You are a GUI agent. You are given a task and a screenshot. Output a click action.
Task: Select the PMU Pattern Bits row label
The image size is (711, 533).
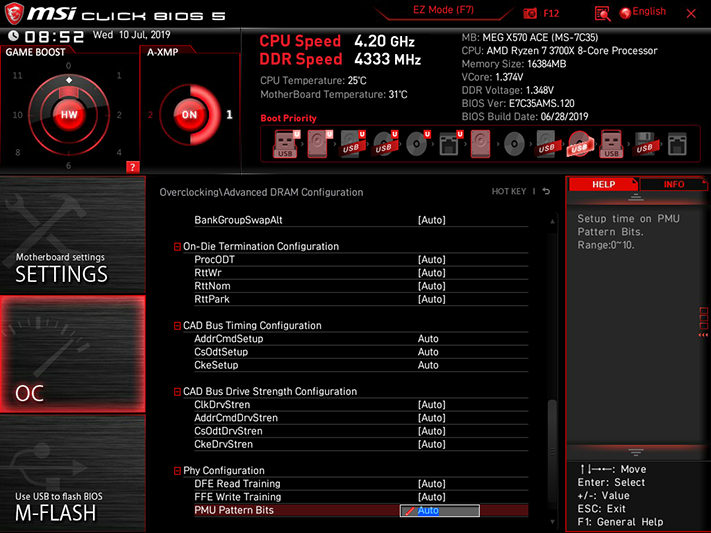(x=234, y=510)
